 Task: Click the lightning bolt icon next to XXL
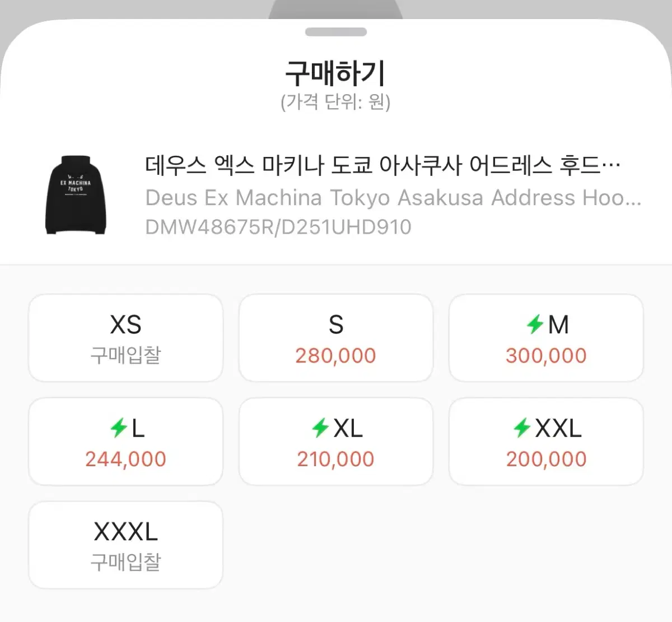(522, 428)
